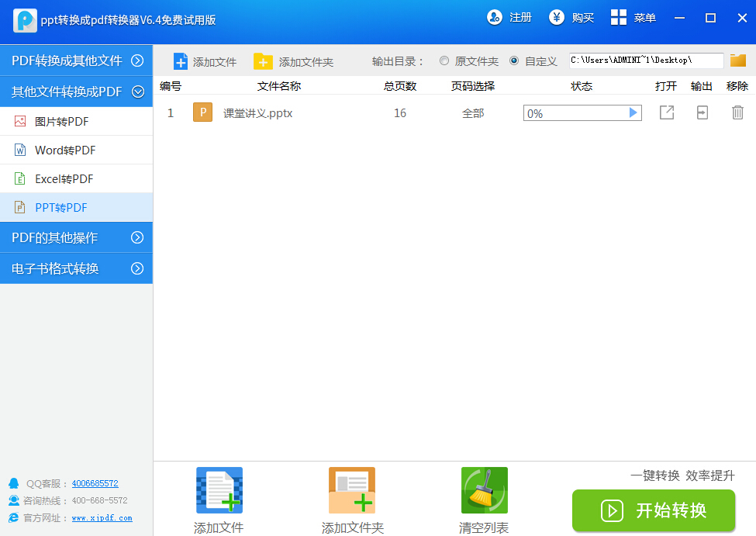The height and width of the screenshot is (536, 756).
Task: Open the 添加文件 toolbar icon to add files
Action: (x=204, y=61)
